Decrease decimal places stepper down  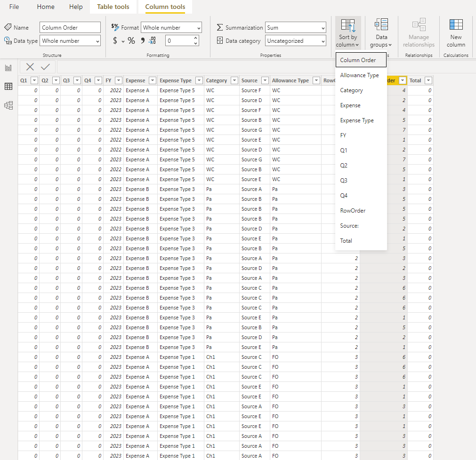[196, 43]
